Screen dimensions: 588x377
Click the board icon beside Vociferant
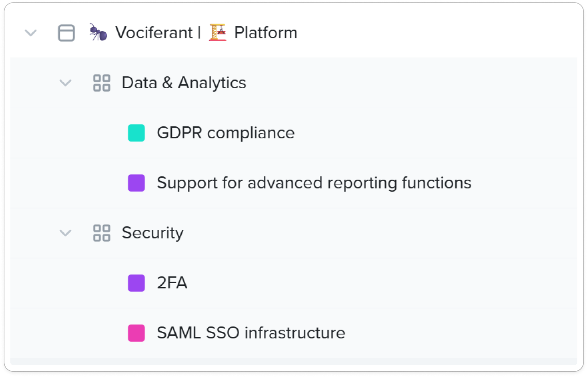pos(66,33)
